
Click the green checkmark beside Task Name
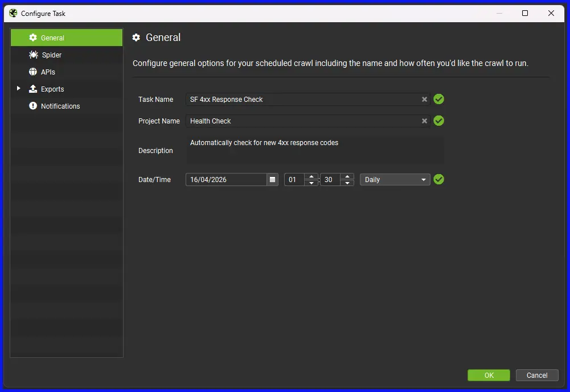(x=439, y=99)
